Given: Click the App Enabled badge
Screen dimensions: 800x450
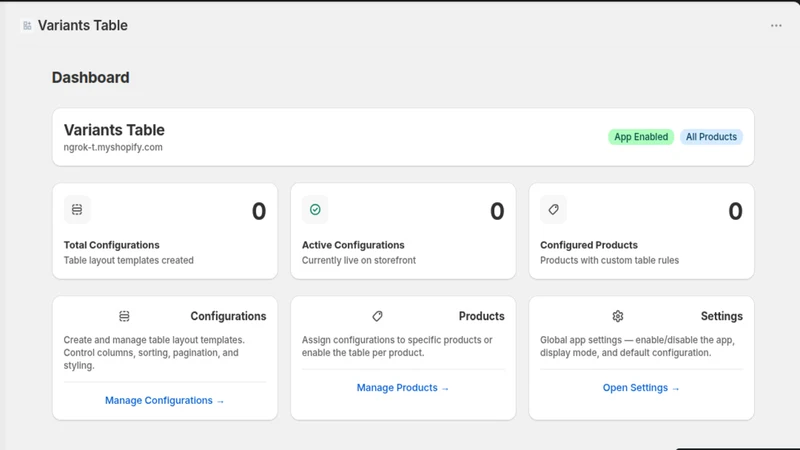Looking at the screenshot, I should tap(641, 137).
